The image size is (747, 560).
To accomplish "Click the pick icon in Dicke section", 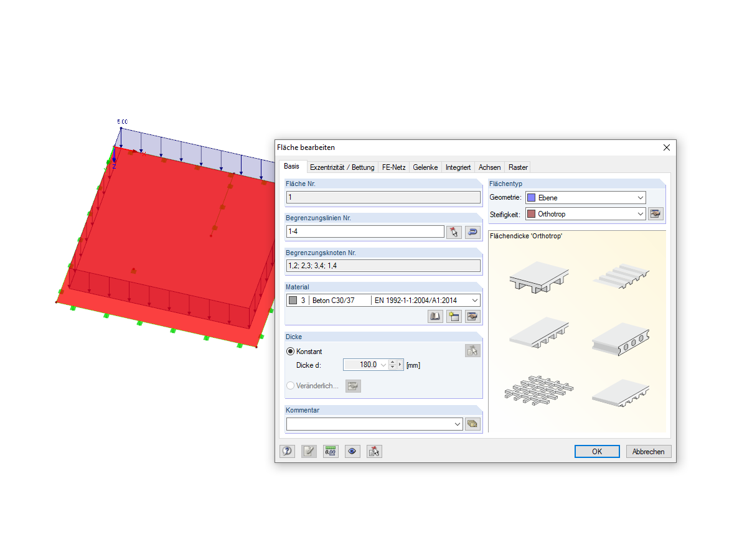I will pyautogui.click(x=472, y=350).
